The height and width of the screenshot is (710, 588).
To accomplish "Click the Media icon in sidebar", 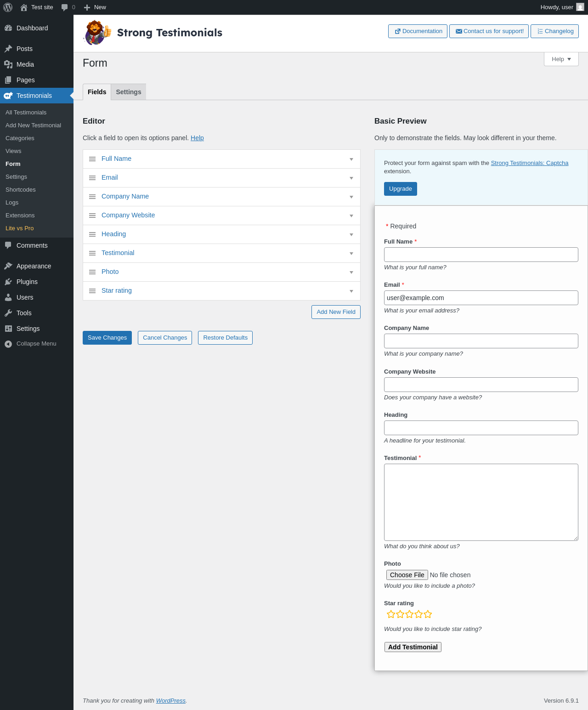I will pyautogui.click(x=8, y=64).
